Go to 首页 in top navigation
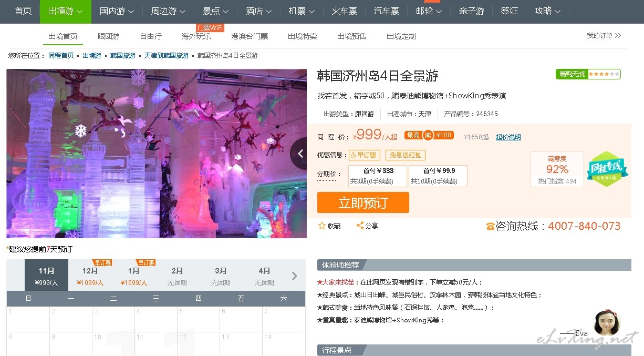Image resolution: width=644 pixels, height=356 pixels. (x=23, y=11)
